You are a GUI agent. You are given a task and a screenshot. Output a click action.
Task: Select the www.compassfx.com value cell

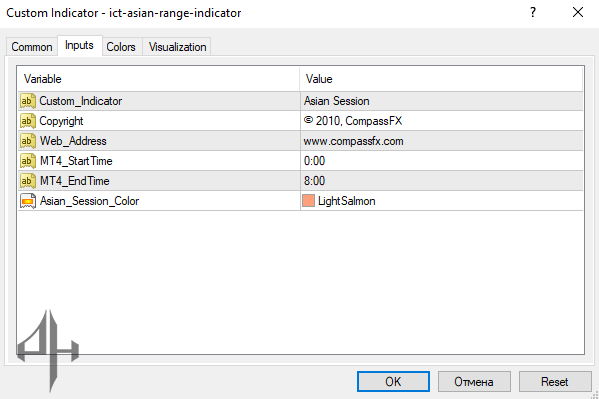(x=442, y=141)
